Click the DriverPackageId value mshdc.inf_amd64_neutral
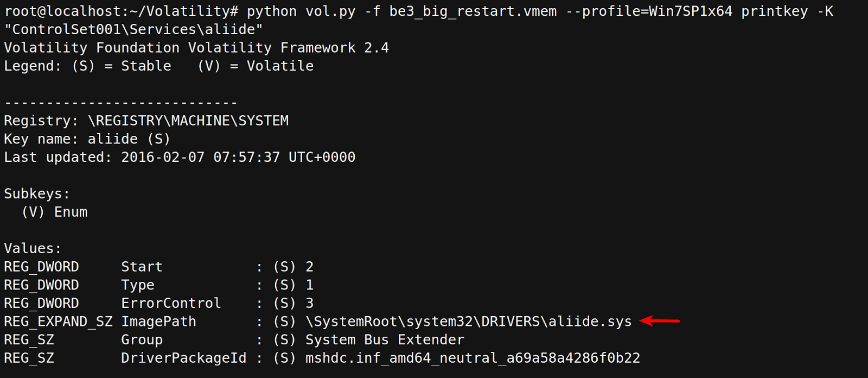The width and height of the screenshot is (868, 378). coord(473,358)
